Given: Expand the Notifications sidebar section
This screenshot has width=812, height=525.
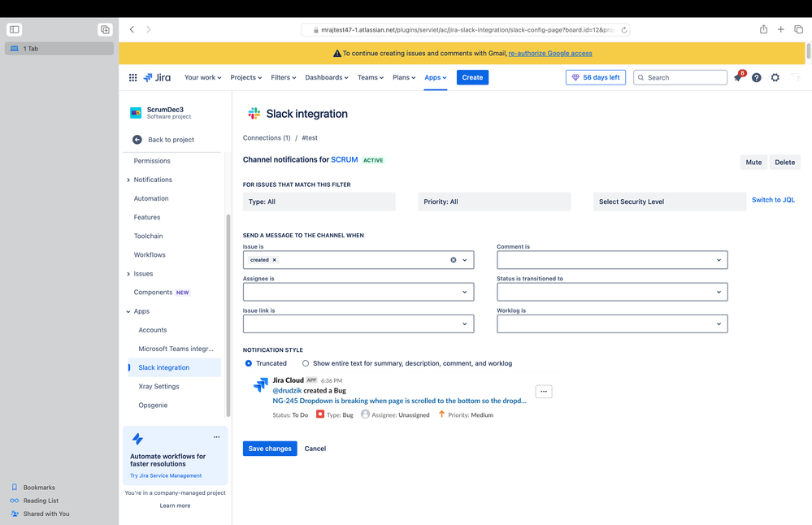Looking at the screenshot, I should [128, 180].
